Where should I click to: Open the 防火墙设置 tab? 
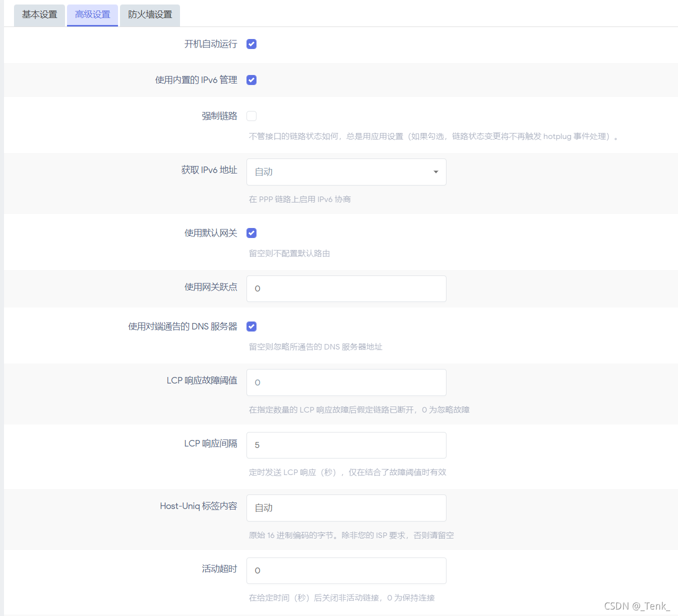click(150, 15)
